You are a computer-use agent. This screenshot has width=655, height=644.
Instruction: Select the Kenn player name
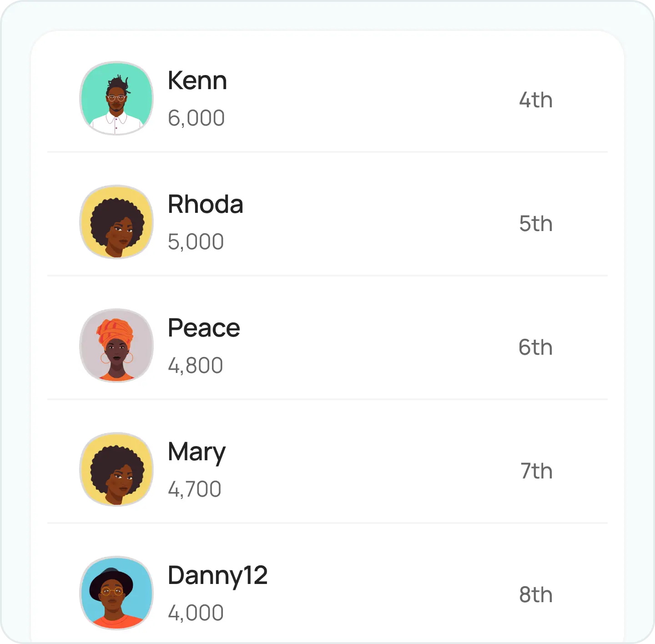coord(197,80)
